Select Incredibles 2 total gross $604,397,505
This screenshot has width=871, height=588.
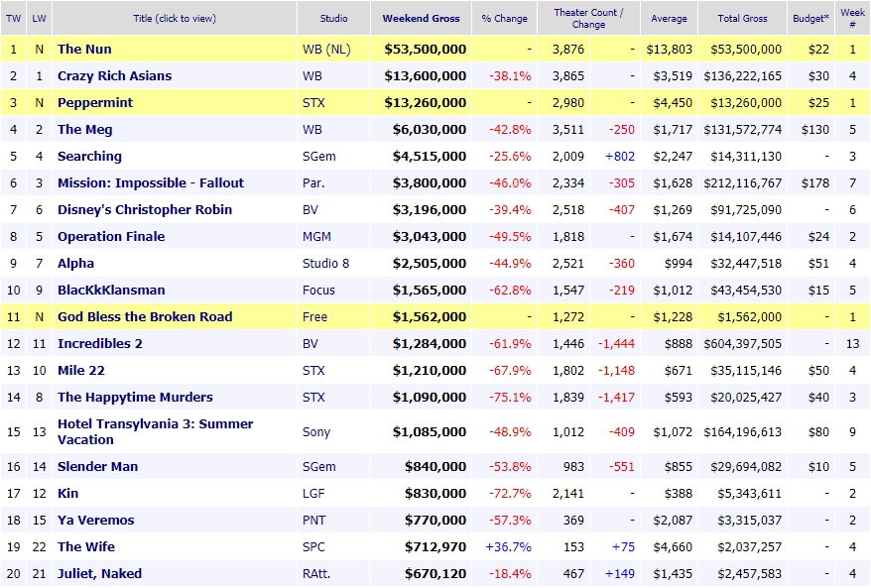tap(743, 344)
